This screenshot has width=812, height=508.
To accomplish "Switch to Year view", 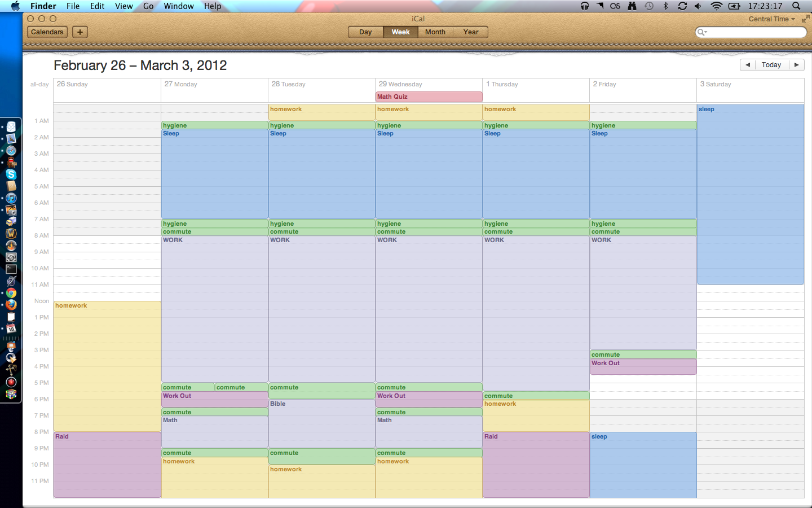I will pos(471,32).
